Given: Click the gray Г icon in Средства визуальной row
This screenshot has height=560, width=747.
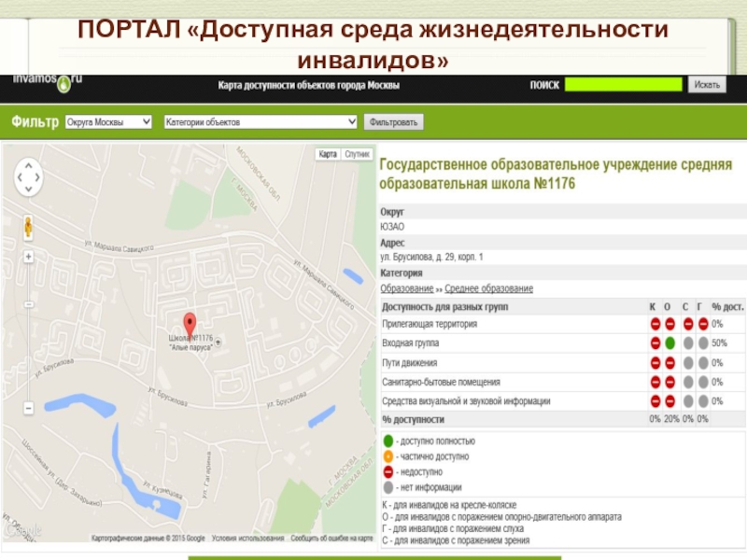Looking at the screenshot, I should (703, 401).
